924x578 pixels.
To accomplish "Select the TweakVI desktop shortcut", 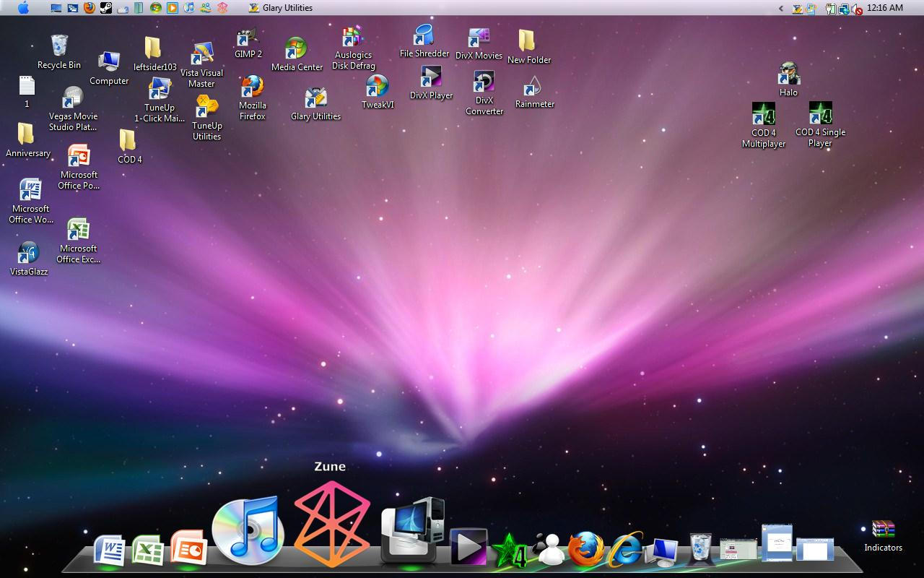I will [378, 92].
